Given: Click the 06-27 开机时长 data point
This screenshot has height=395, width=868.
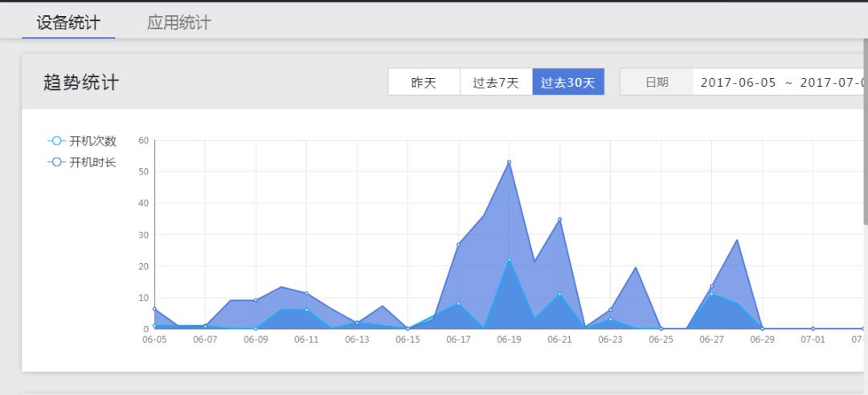Looking at the screenshot, I should click(x=711, y=286).
